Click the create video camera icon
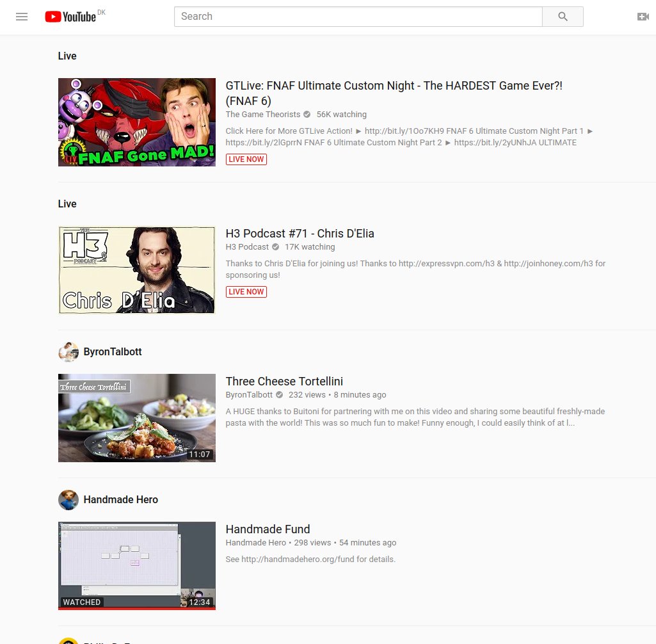This screenshot has height=644, width=656. [x=643, y=17]
